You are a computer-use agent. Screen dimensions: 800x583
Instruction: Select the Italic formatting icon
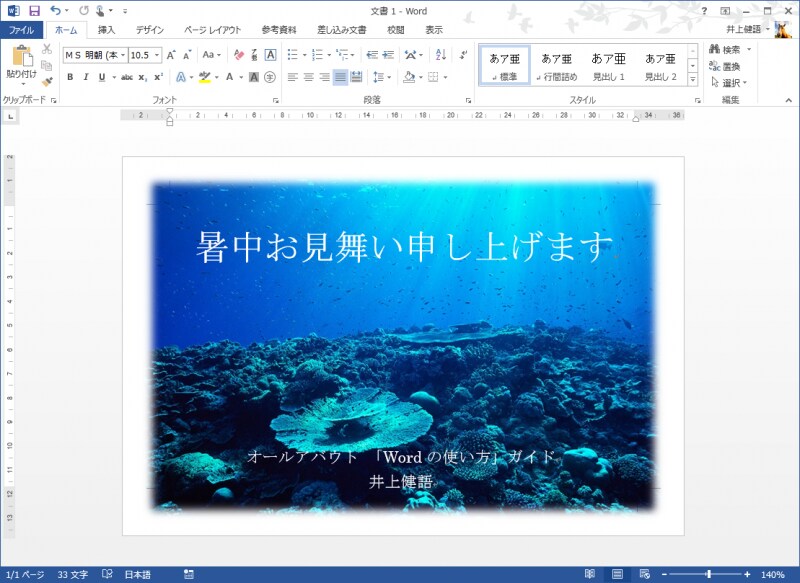tap(85, 77)
